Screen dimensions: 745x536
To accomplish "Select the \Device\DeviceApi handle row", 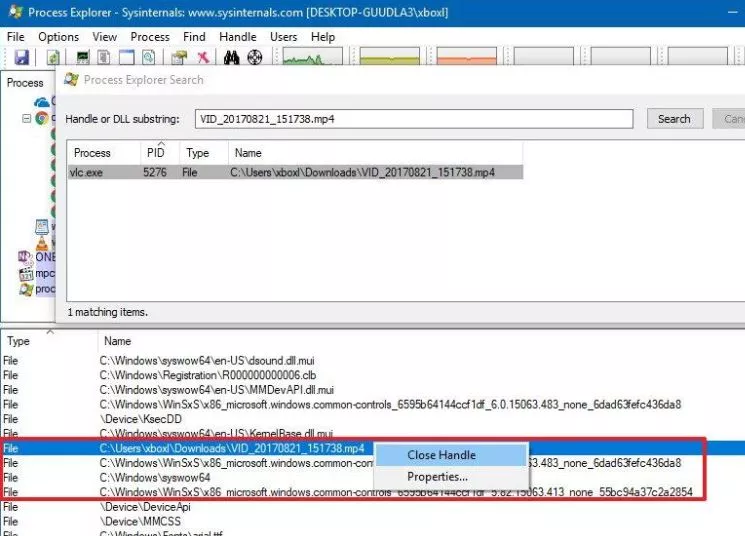I will coord(372,507).
